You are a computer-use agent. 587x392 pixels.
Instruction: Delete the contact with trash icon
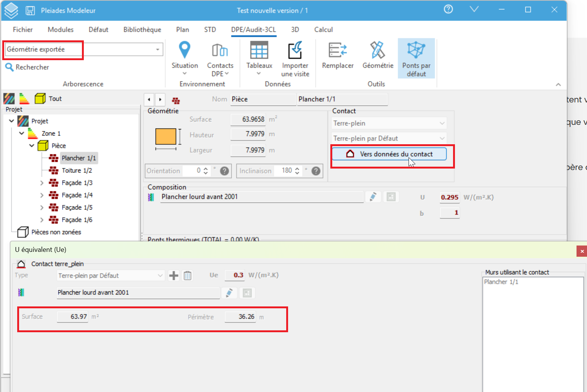(x=187, y=276)
